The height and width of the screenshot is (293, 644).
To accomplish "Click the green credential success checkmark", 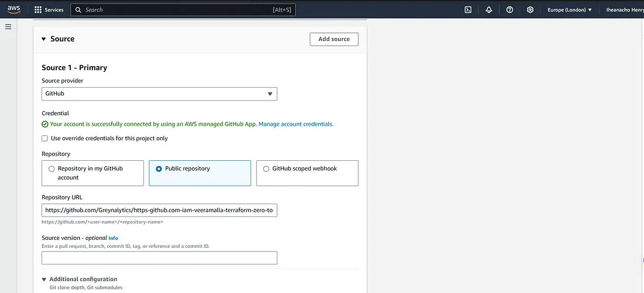I will tap(44, 124).
